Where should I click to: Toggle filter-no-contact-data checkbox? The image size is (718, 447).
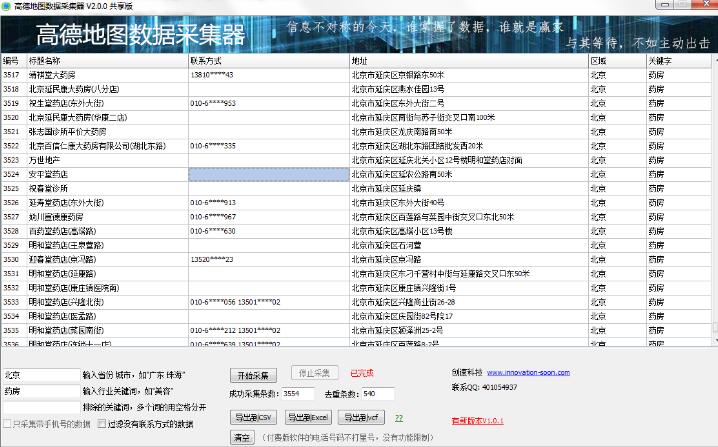[x=102, y=424]
